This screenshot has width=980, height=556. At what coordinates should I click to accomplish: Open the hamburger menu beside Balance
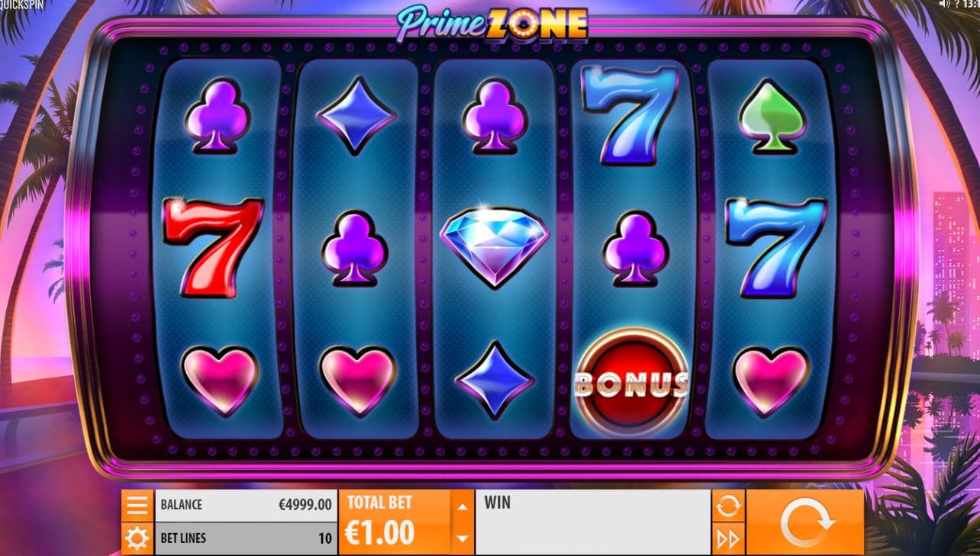click(137, 505)
